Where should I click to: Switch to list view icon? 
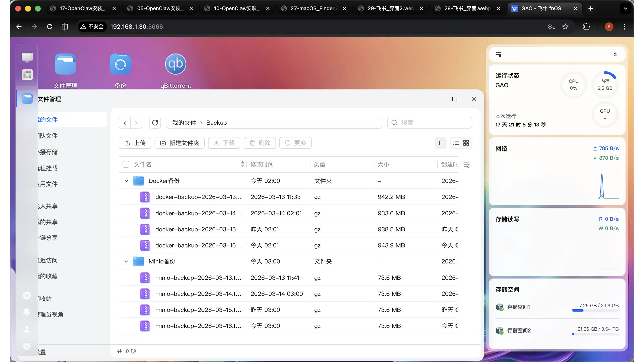point(456,143)
